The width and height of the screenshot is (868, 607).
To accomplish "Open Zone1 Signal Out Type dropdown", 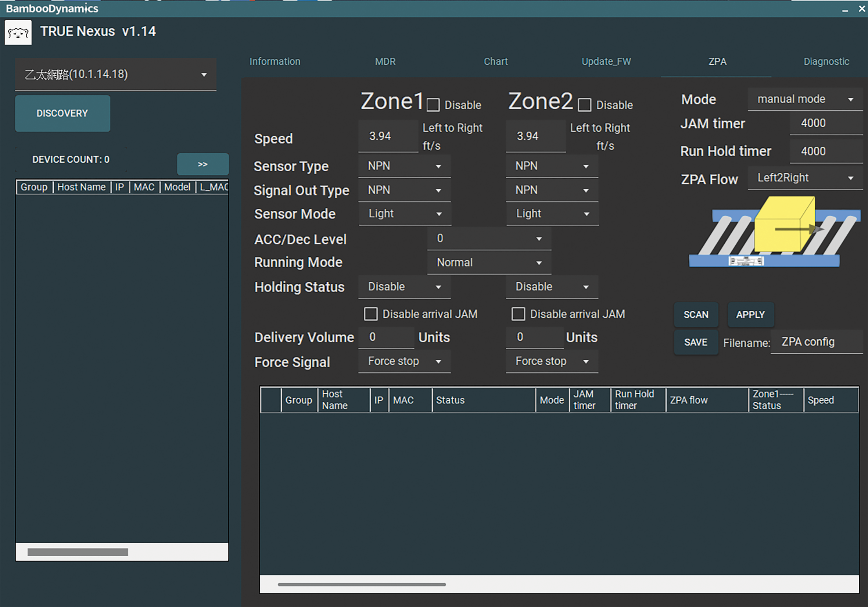I will click(405, 190).
